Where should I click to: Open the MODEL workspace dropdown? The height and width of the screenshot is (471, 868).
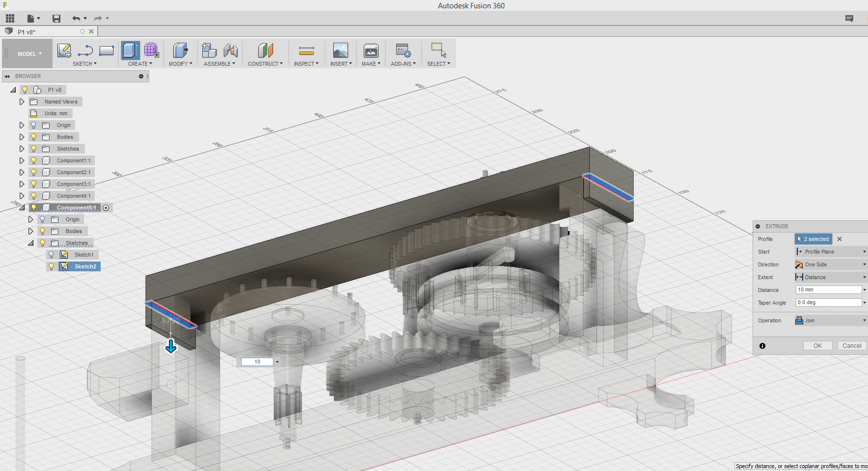[29, 54]
